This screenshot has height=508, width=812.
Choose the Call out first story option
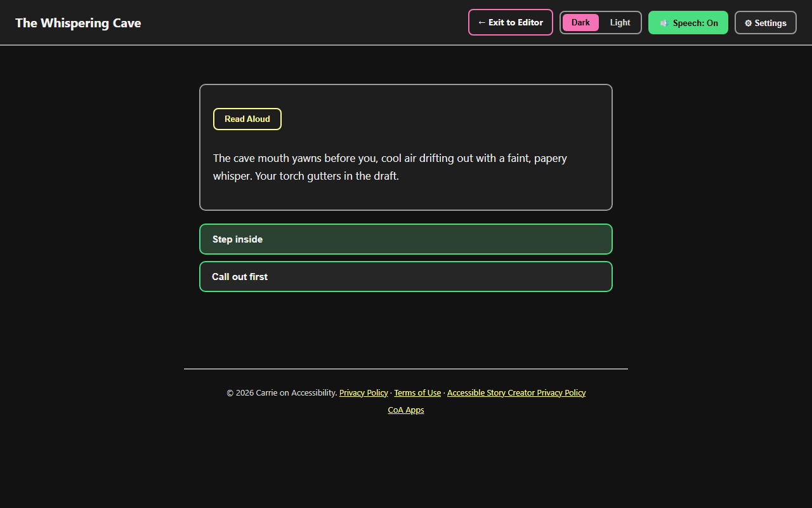click(406, 276)
